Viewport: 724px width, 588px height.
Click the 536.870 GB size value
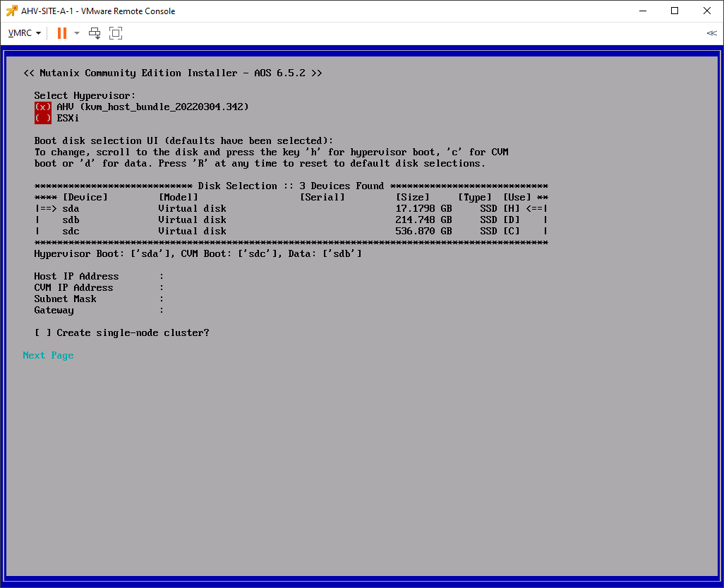pos(423,232)
